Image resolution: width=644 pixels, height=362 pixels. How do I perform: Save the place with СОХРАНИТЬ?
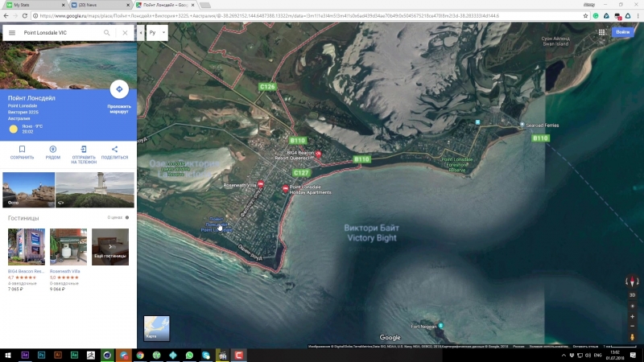[x=23, y=152]
